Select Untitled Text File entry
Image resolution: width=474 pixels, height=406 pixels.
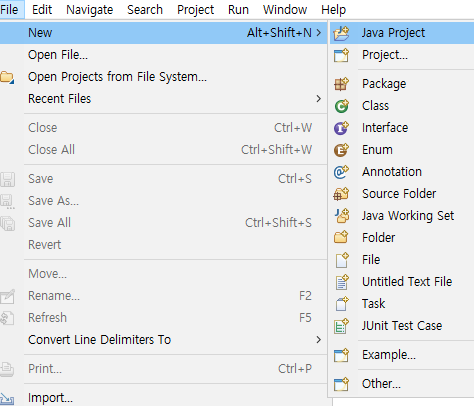402,282
